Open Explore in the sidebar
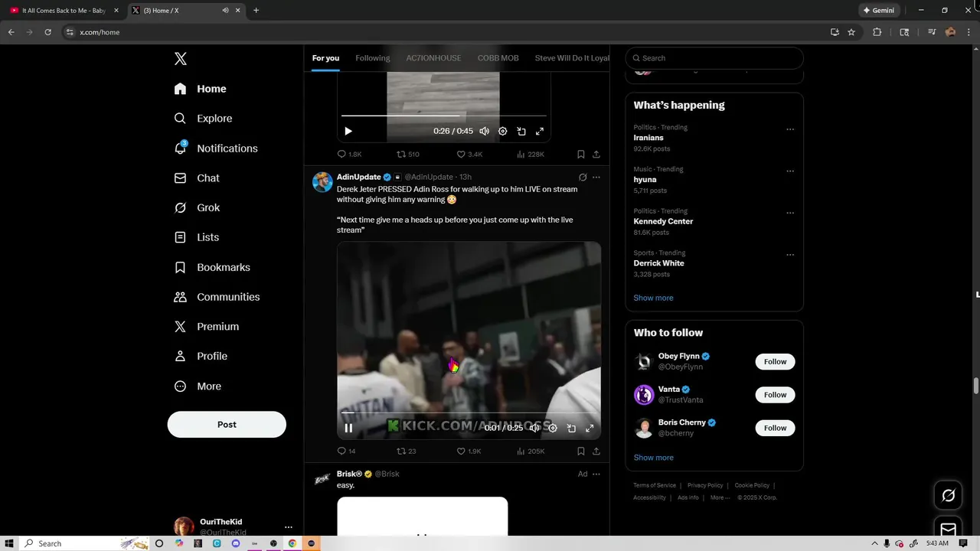The height and width of the screenshot is (551, 980). coord(204,119)
